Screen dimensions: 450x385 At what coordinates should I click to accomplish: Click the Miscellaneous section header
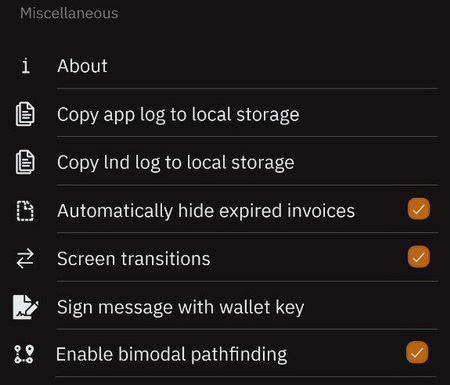pos(69,13)
